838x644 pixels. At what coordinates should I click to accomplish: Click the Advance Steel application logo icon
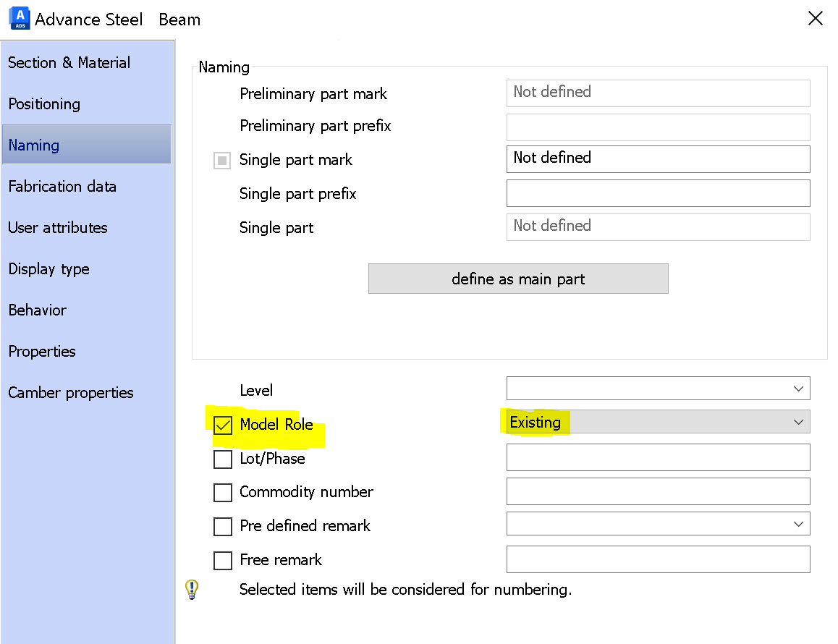19,18
